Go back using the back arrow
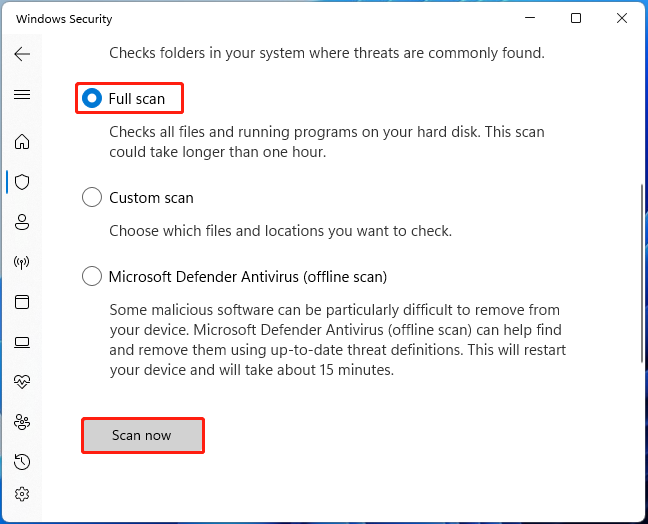648x524 pixels. pos(22,54)
